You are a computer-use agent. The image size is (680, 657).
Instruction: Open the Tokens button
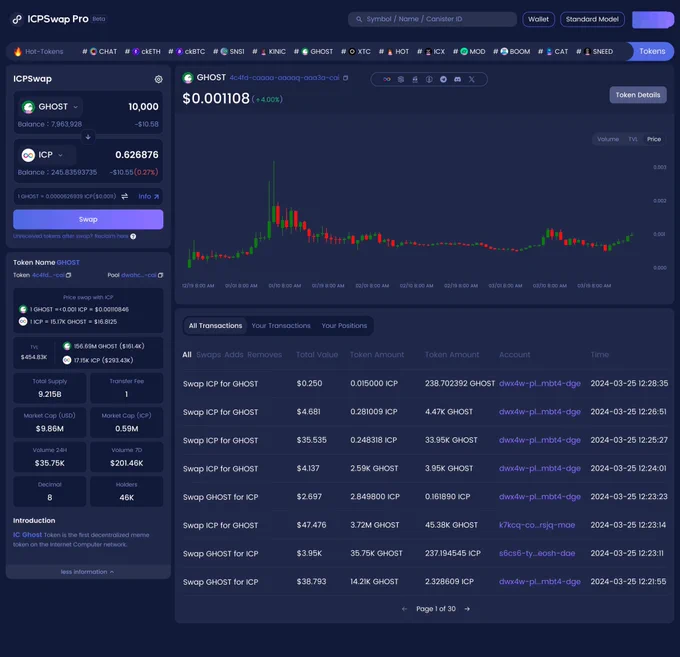pyautogui.click(x=651, y=52)
